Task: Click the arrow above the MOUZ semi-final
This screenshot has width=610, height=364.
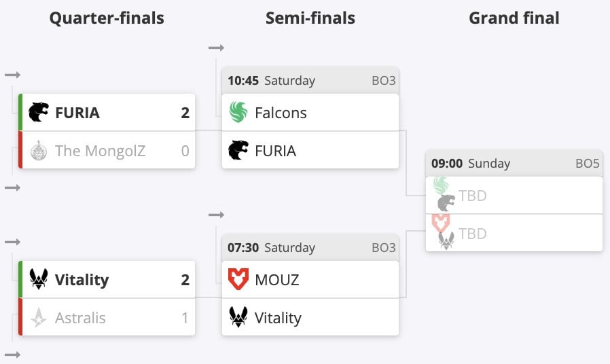Action: coord(216,215)
